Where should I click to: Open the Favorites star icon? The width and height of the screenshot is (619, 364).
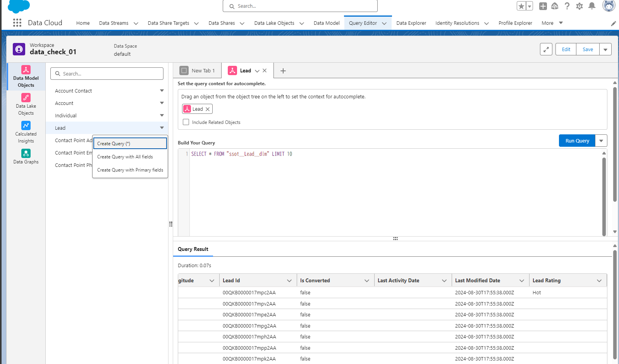coord(521,6)
